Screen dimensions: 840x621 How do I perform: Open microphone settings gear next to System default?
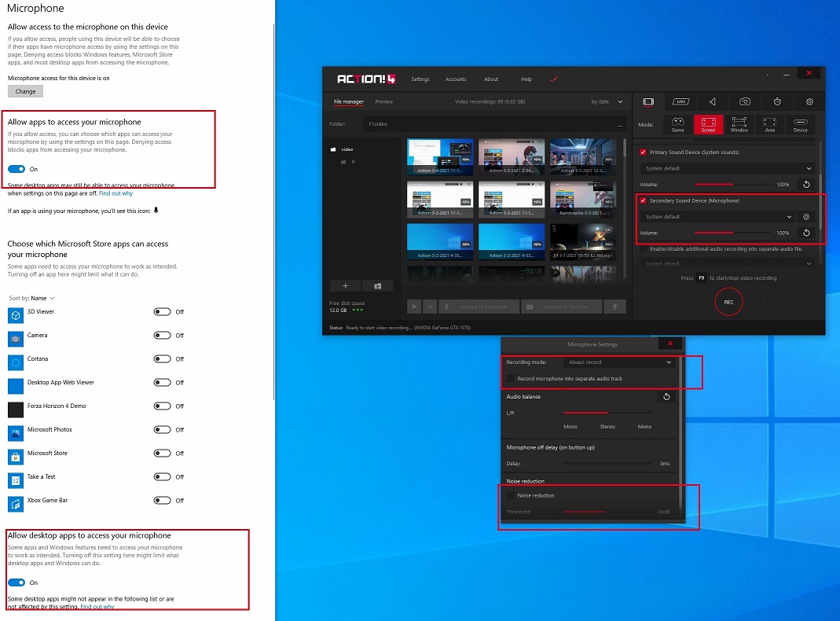(806, 216)
